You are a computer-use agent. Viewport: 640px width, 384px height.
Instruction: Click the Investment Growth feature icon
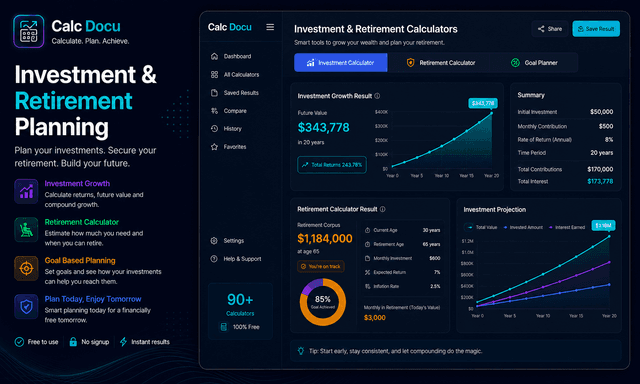pos(26,191)
